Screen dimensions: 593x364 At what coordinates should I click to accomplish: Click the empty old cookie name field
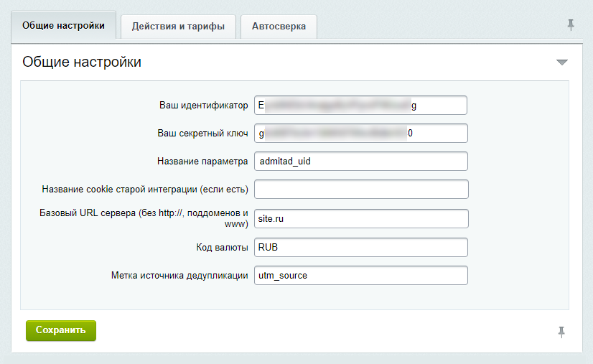[360, 190]
